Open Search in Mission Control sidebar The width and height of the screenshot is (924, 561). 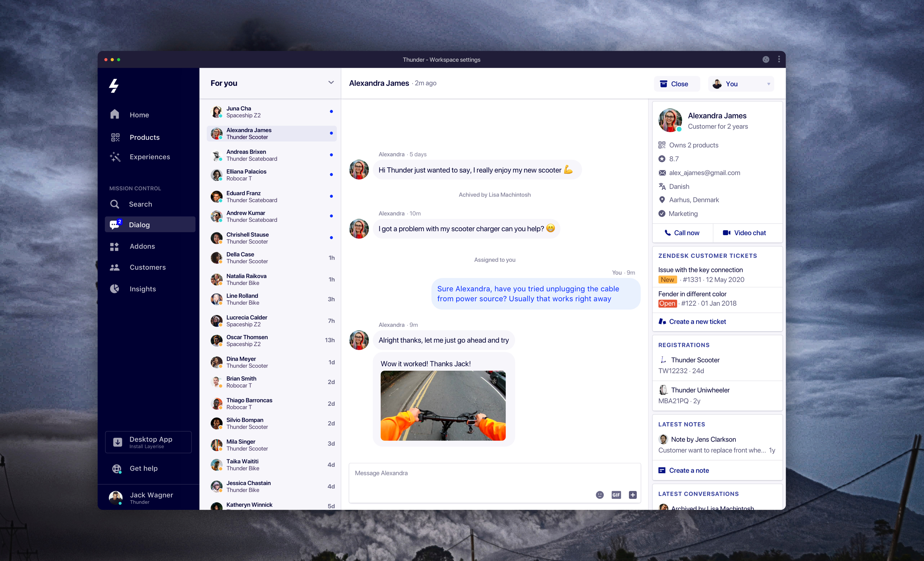140,204
